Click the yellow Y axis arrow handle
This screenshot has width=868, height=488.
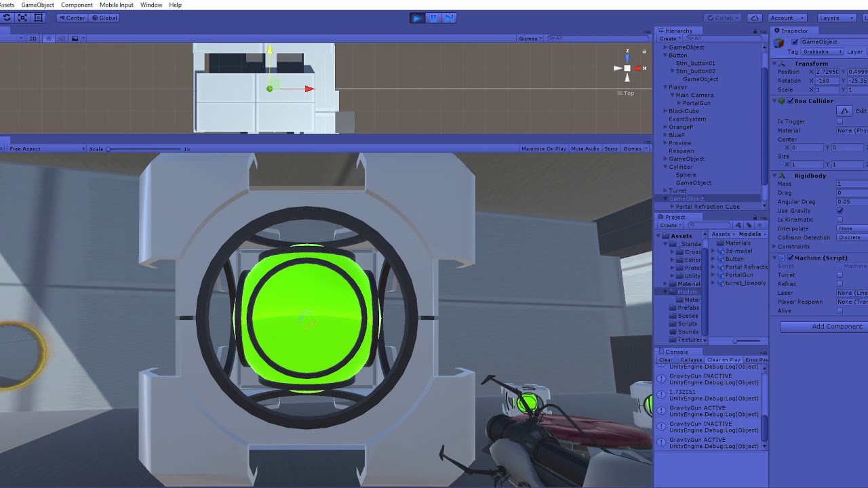click(269, 49)
